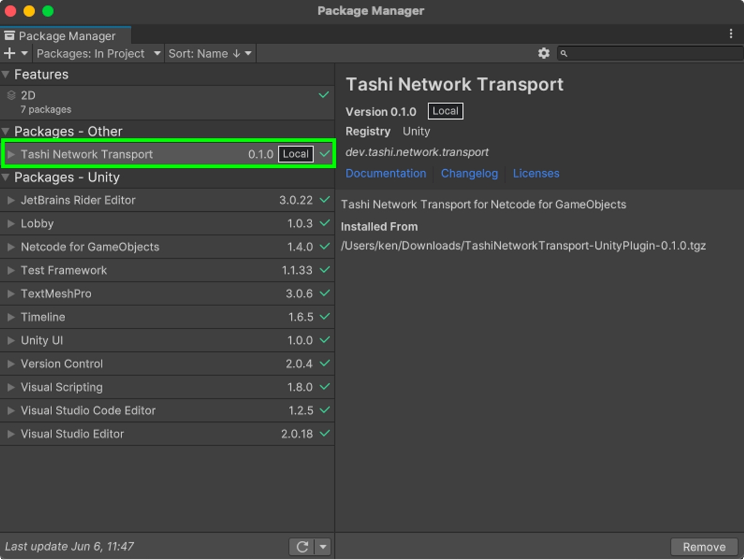
Task: Click the 2D feature layers icon
Action: click(x=11, y=96)
